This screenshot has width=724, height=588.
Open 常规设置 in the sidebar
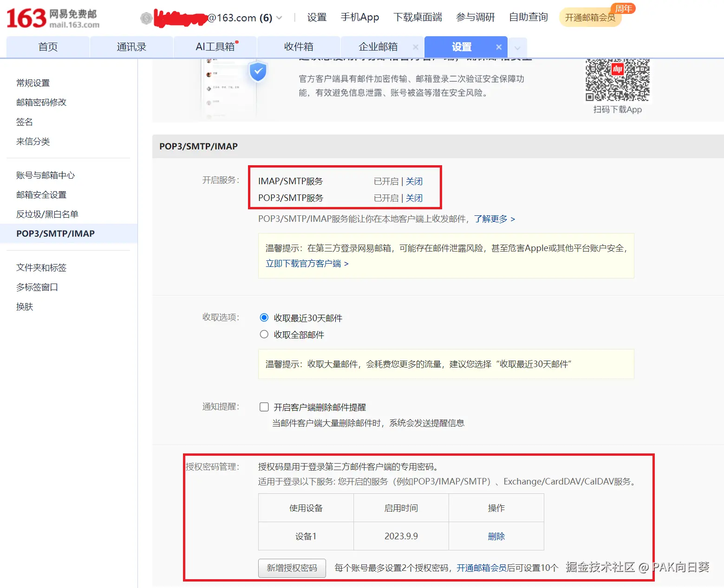pos(33,83)
